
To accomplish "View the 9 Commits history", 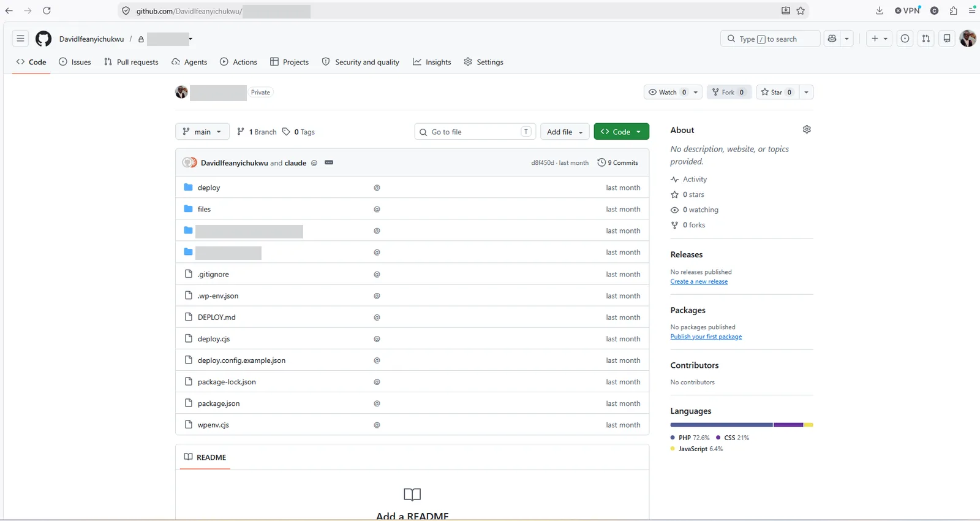I will (x=617, y=162).
